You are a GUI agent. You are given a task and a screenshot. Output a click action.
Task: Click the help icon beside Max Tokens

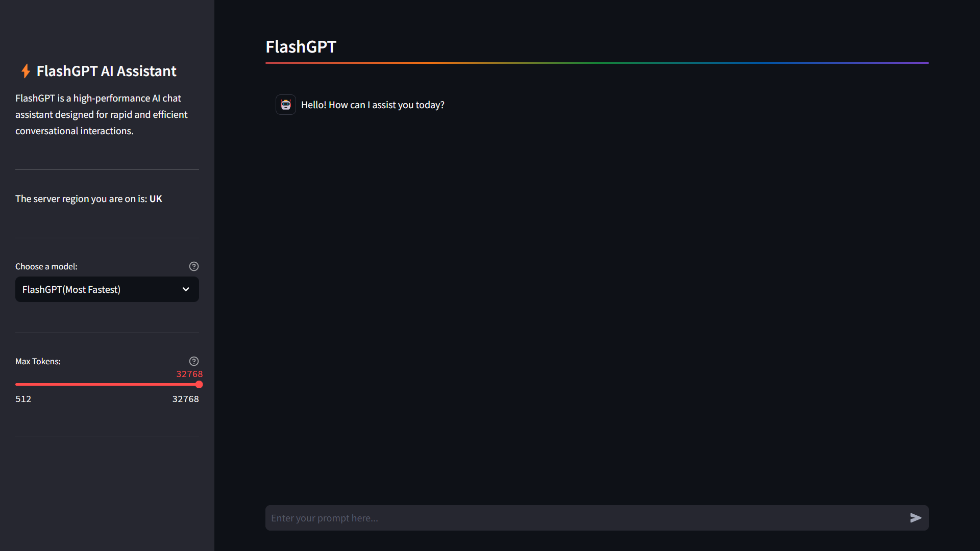click(x=194, y=361)
